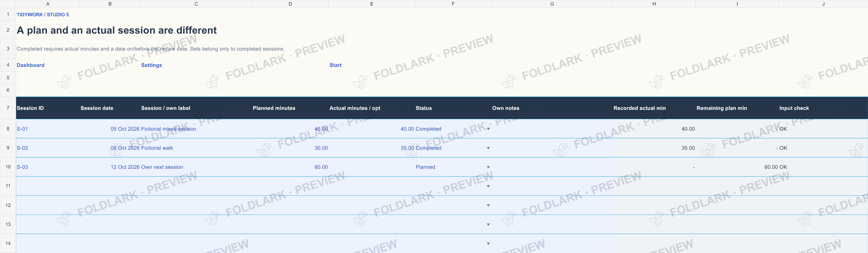Image resolution: width=868 pixels, height=253 pixels.
Task: Click the "Session date" header cell
Action: point(110,108)
